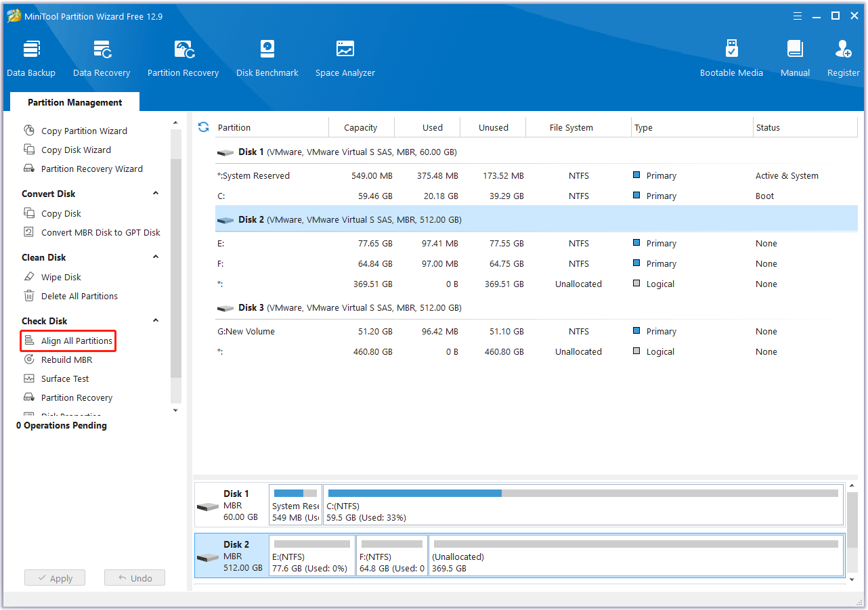Sort by the Status column header
Screen dimensions: 868x610
805,127
